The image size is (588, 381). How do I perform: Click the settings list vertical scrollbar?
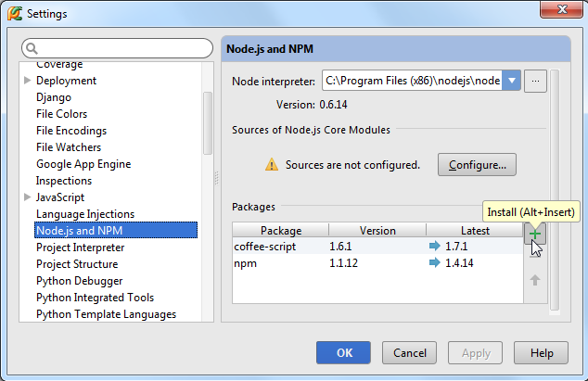tap(208, 123)
